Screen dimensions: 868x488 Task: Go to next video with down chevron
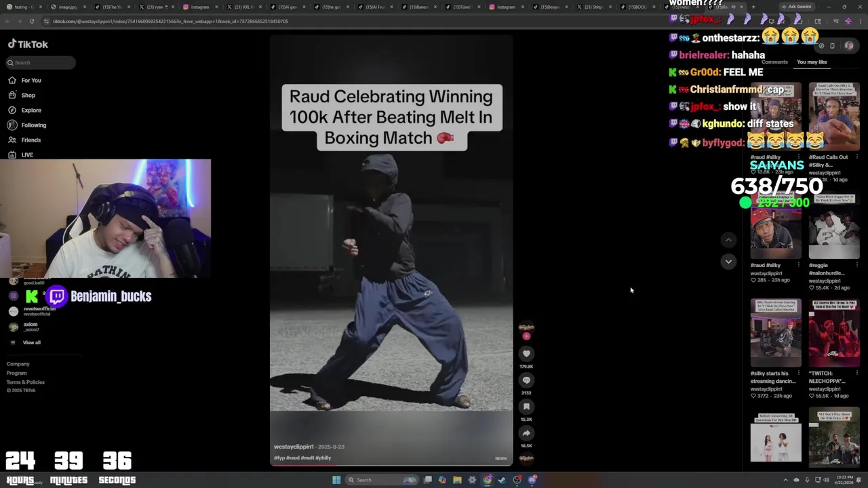point(728,261)
